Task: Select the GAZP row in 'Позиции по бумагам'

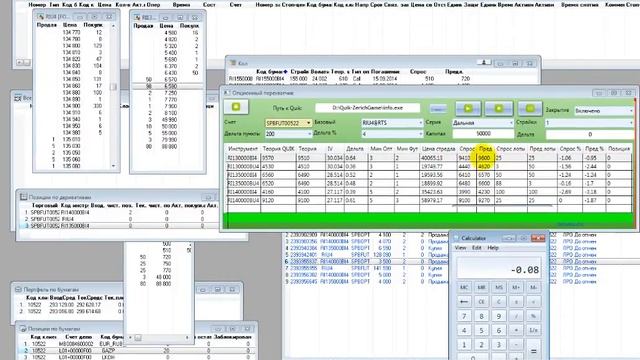Action: [x=137, y=350]
